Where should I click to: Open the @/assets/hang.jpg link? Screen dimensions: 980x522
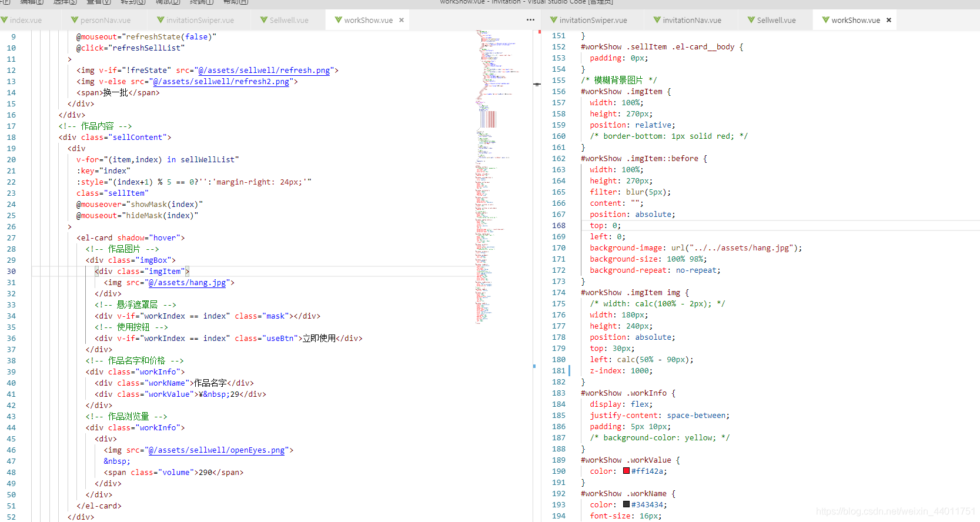[x=187, y=283]
